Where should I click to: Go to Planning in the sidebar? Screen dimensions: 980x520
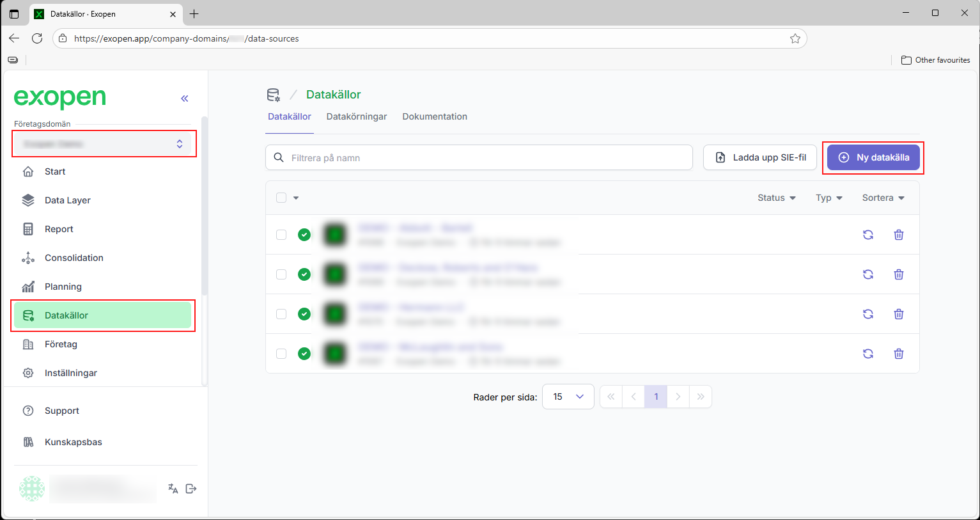[x=63, y=287]
